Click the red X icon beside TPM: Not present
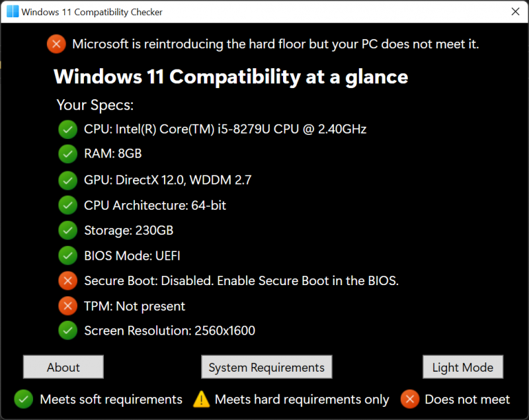The image size is (529, 420). coord(67,306)
